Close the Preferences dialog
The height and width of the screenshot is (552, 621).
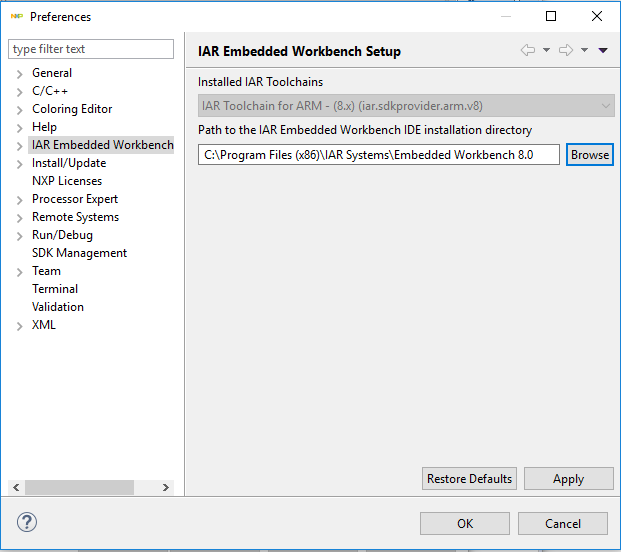tap(597, 16)
